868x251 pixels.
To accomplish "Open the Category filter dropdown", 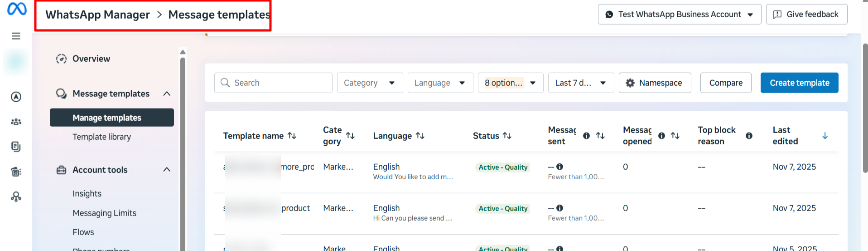I will pyautogui.click(x=370, y=83).
